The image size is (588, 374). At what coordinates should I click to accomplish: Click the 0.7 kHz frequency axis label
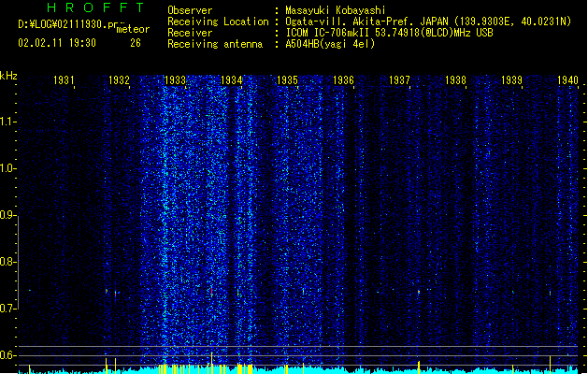point(7,309)
